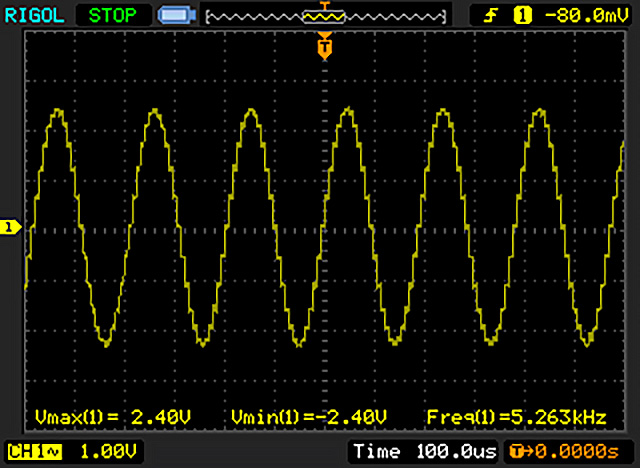Click the T marker inside memory bar

pos(323,7)
